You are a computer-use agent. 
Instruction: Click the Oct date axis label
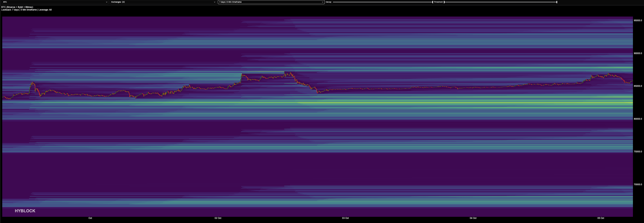point(90,218)
